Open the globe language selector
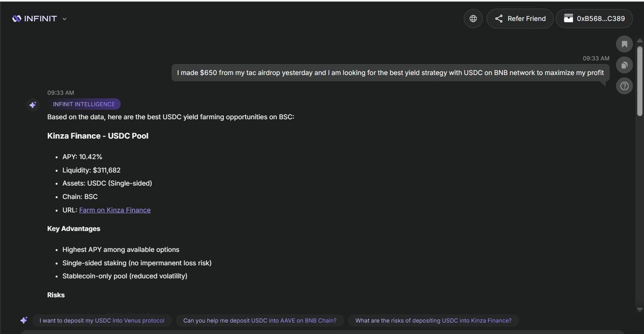 coord(473,18)
